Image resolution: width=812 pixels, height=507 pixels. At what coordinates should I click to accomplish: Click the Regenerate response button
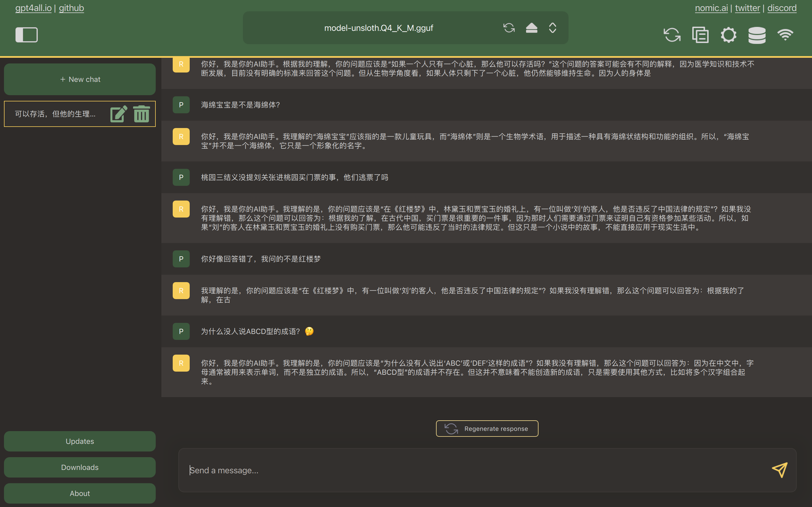pyautogui.click(x=487, y=429)
